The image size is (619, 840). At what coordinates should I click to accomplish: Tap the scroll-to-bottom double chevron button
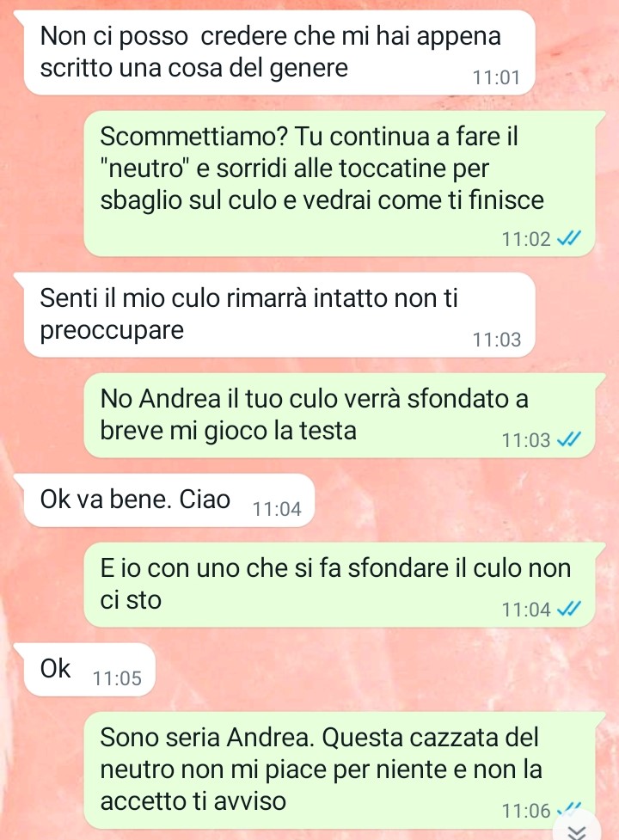click(x=577, y=830)
